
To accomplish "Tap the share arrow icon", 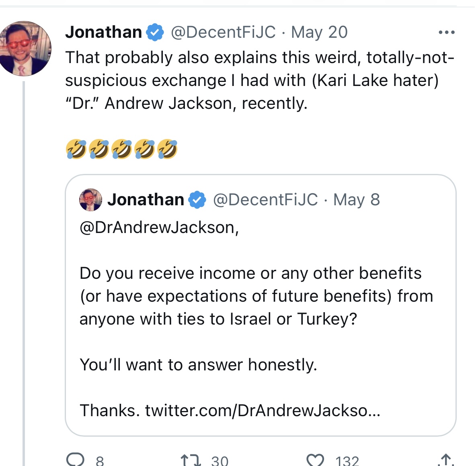I will 445,460.
